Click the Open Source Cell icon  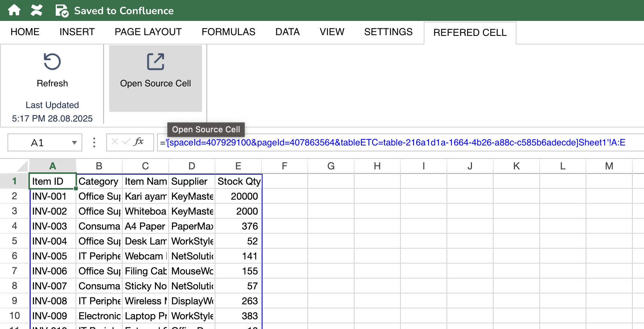pos(155,62)
